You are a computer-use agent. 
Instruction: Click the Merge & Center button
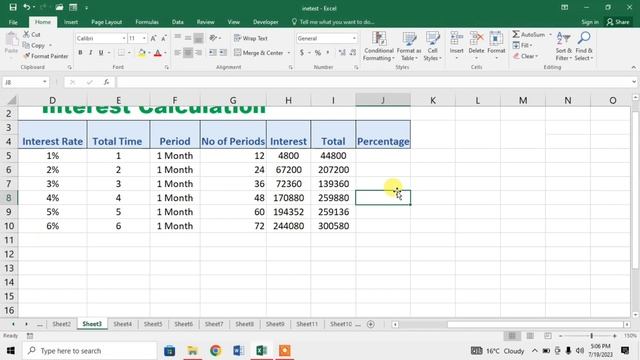coord(259,53)
